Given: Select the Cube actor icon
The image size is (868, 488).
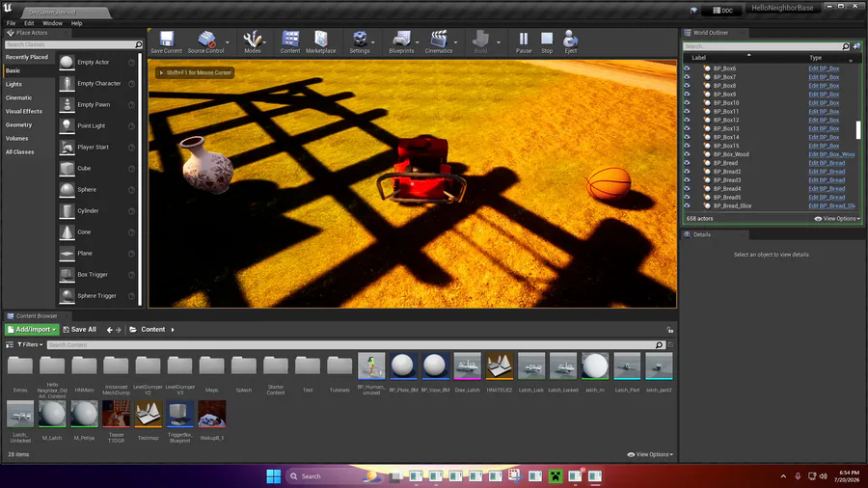Looking at the screenshot, I should coord(67,168).
